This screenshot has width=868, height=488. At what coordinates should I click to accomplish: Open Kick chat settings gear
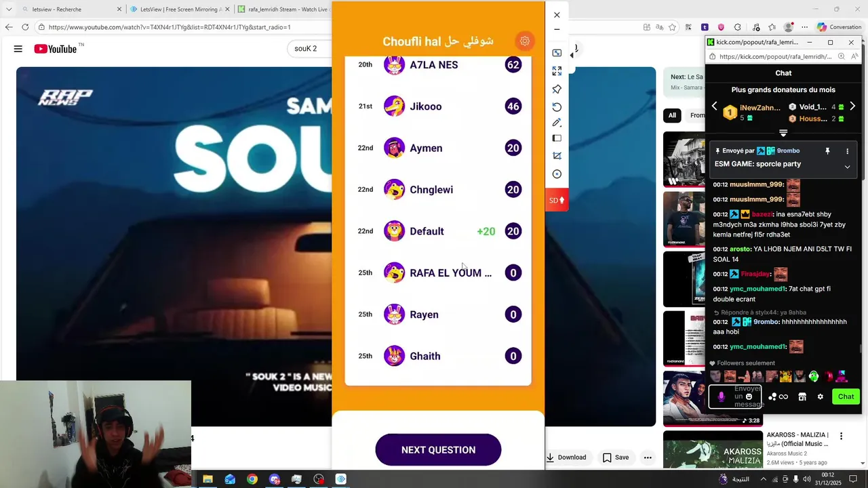point(820,396)
